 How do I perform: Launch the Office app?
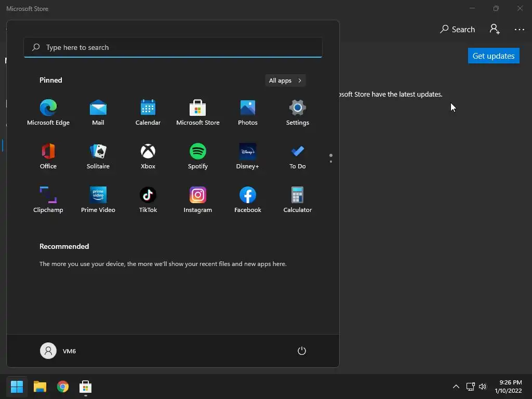pyautogui.click(x=48, y=156)
